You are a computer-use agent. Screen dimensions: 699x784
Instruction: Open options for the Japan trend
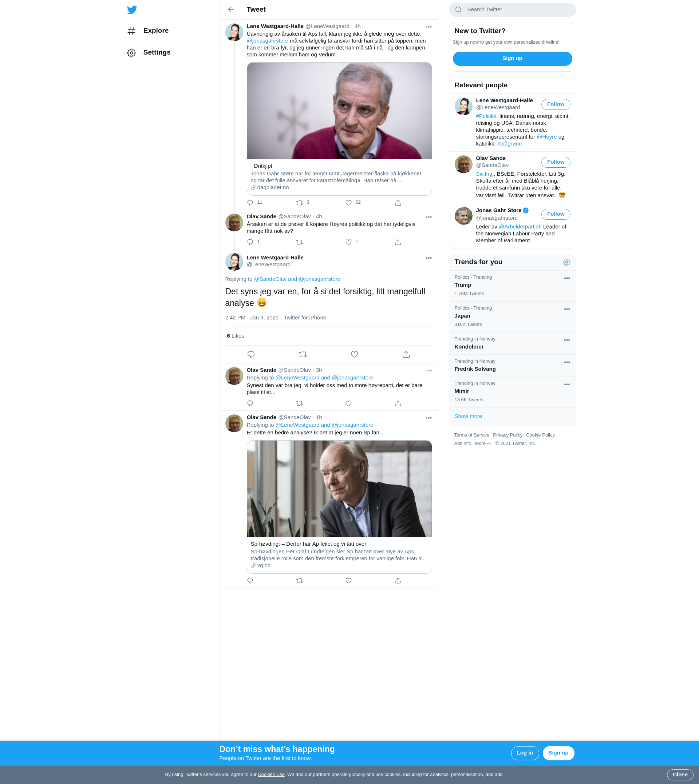566,309
